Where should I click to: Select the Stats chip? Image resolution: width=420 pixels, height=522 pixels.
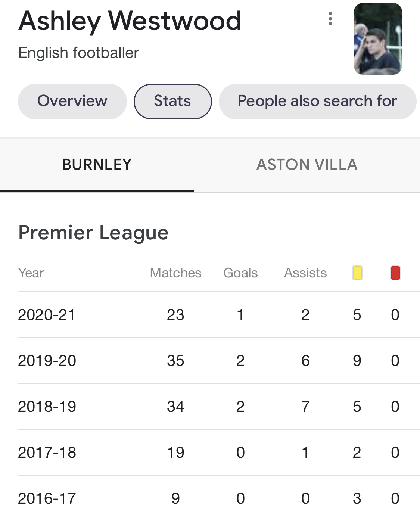tap(172, 101)
